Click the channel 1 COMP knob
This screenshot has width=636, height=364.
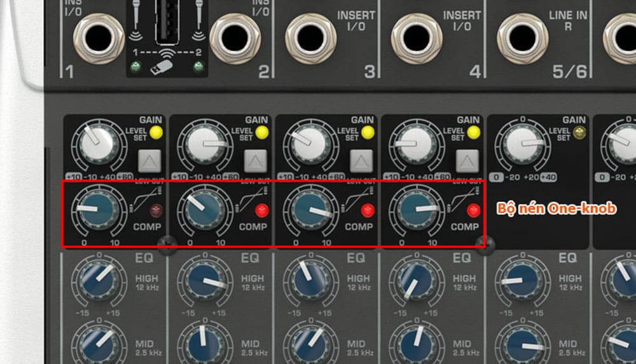(x=99, y=210)
